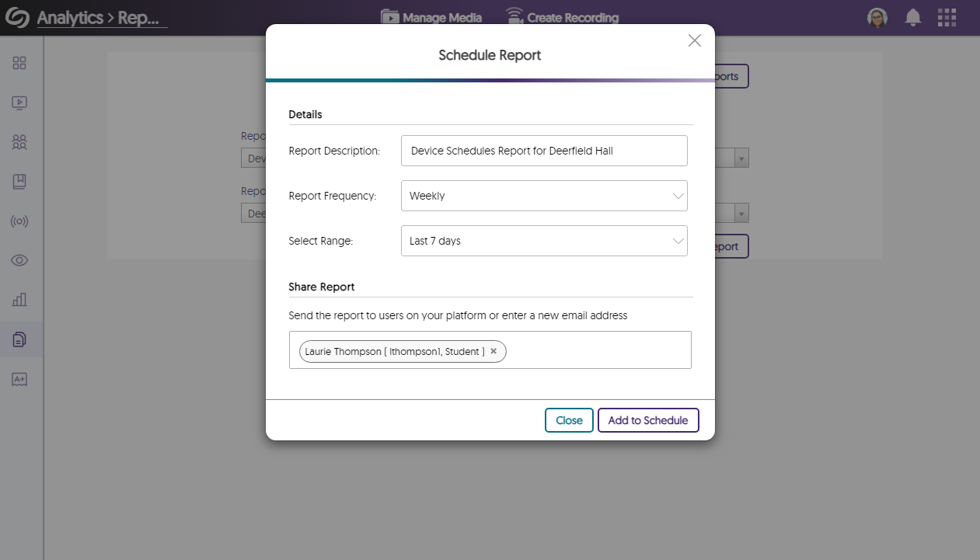980x560 pixels.
Task: Open the users analytics icon in sidebar
Action: click(x=19, y=142)
